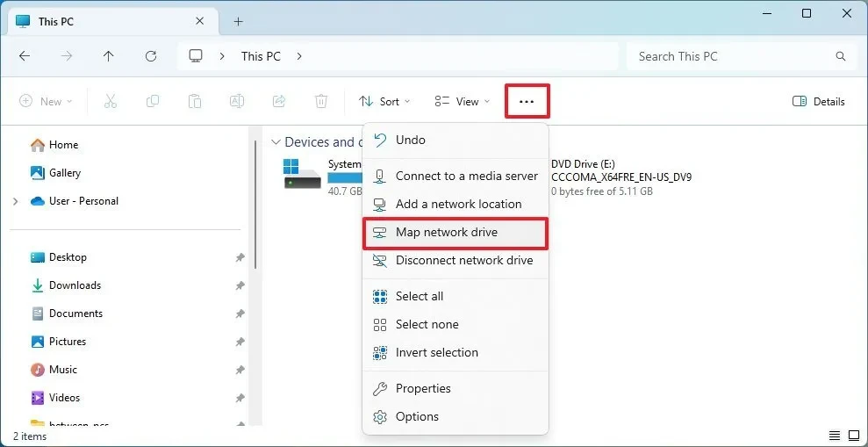Open the Downloads folder in sidebar

(75, 285)
